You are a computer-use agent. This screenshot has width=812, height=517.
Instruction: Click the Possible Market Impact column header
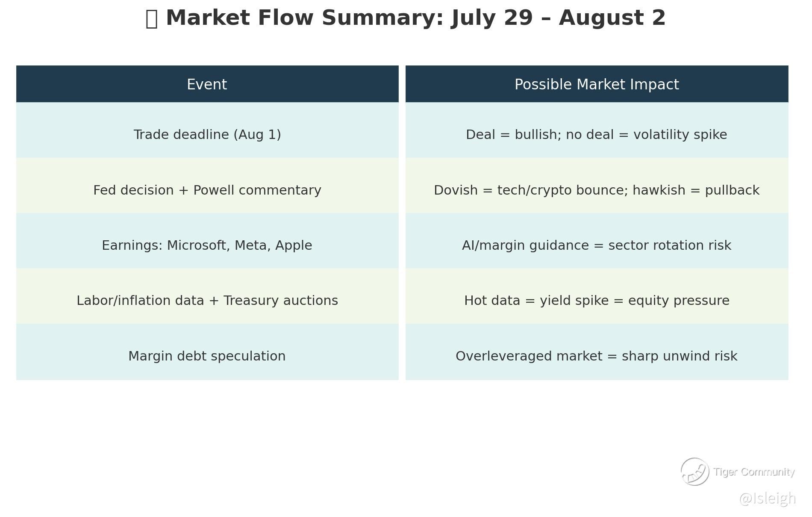pyautogui.click(x=597, y=84)
